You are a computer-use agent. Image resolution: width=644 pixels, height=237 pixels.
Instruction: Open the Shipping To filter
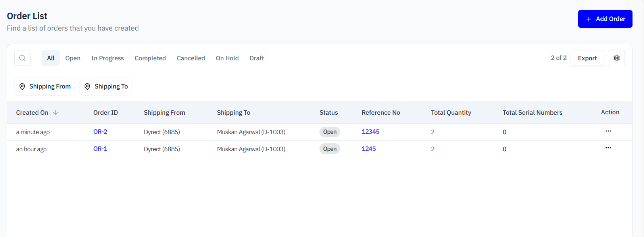click(x=106, y=87)
